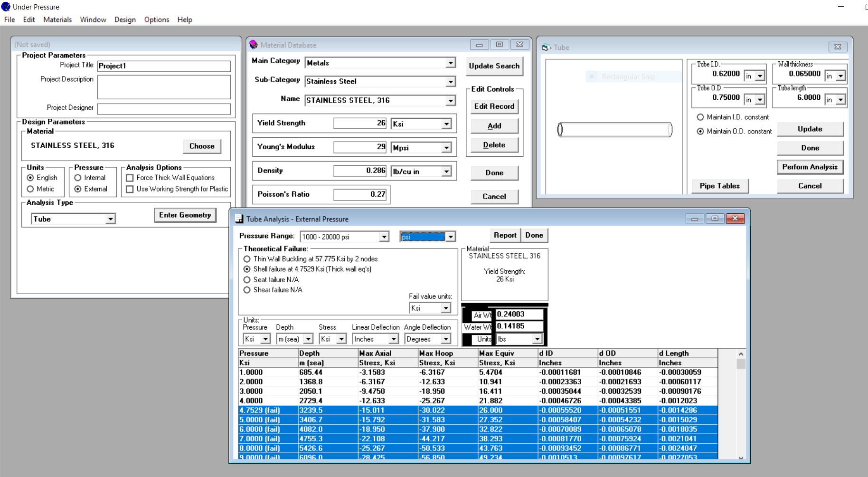
Task: Select Maintain O.D. constant option
Action: (700, 132)
